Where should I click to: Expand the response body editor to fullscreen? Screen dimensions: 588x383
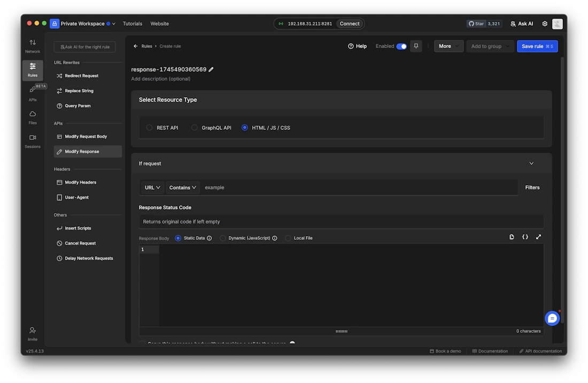538,237
